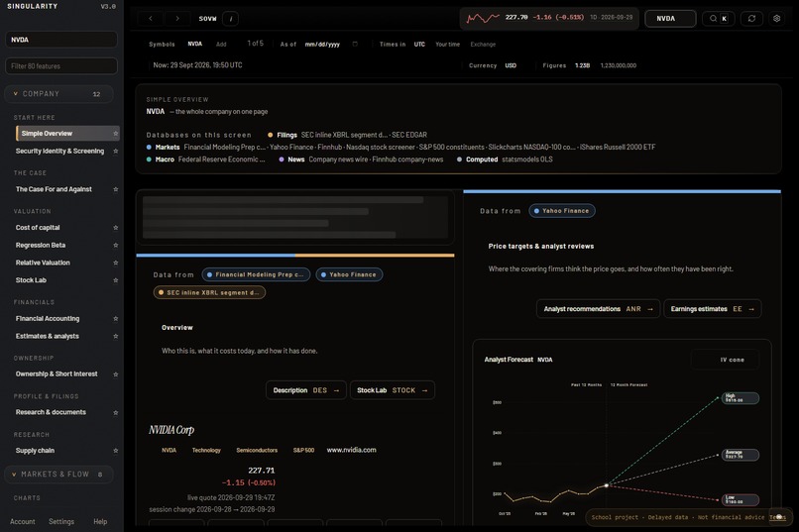Screen dimensions: 799x532
Task: Star the Stock Lab sidebar item
Action: [x=116, y=280]
